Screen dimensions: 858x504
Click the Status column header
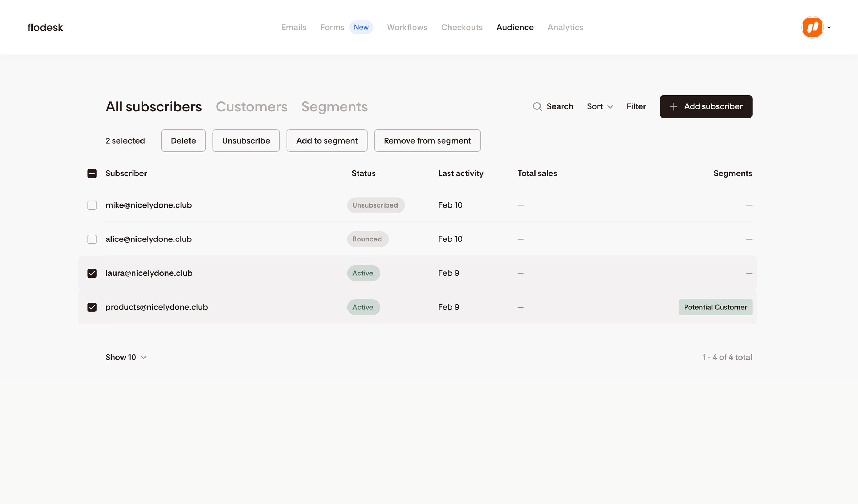[364, 173]
